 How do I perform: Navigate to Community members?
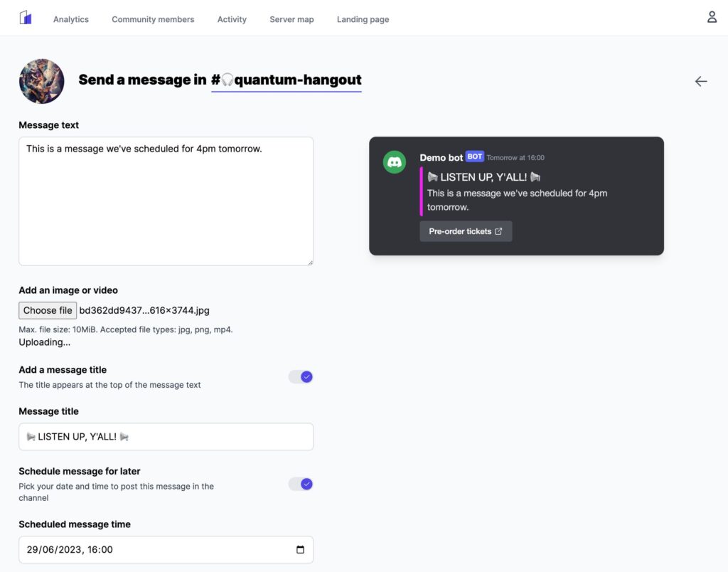(x=152, y=19)
